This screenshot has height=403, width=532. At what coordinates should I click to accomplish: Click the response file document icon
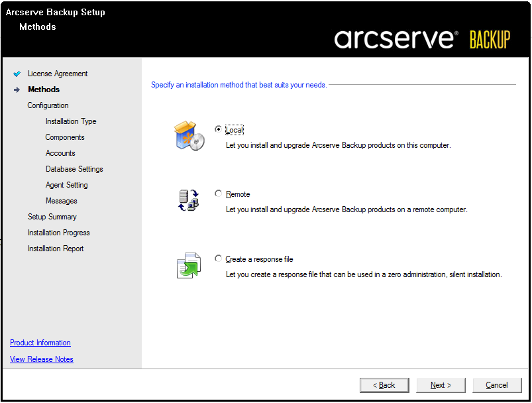point(189,266)
